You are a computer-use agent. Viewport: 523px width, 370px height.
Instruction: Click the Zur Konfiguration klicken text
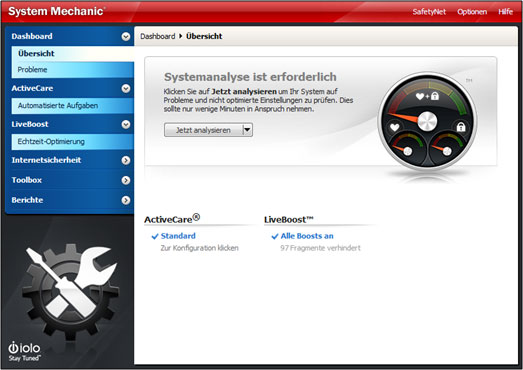pos(199,248)
